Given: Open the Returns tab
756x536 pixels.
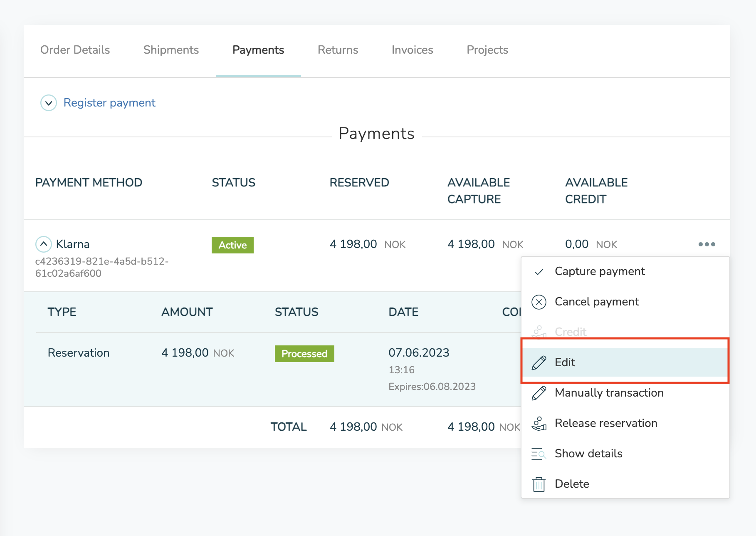Looking at the screenshot, I should coord(338,50).
